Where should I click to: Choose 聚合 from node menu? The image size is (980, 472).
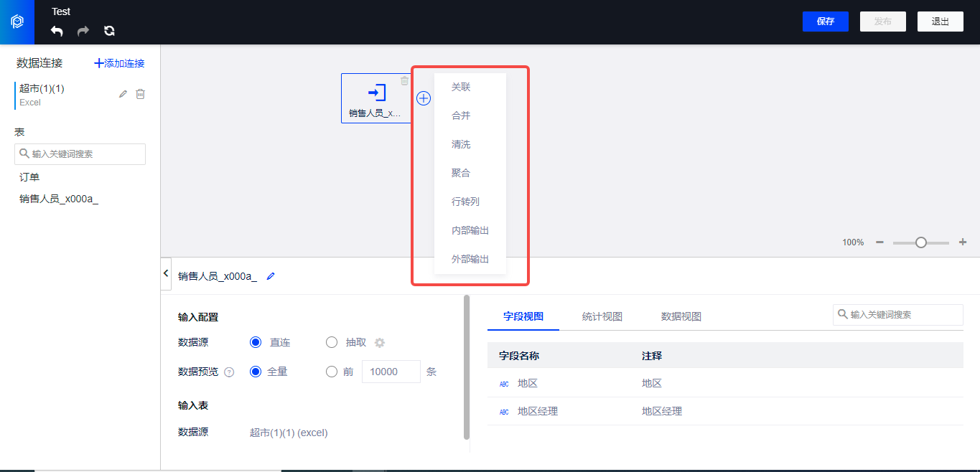[470, 173]
